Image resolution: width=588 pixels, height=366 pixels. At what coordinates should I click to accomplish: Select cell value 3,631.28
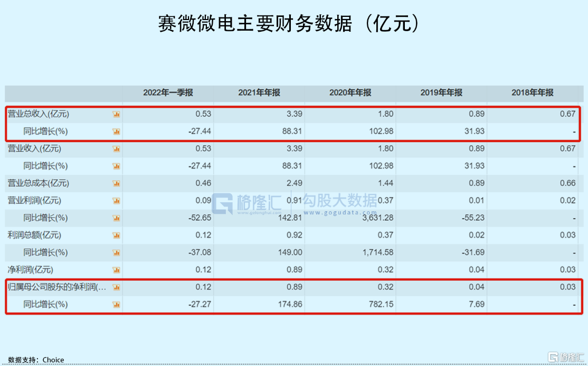[378, 218]
